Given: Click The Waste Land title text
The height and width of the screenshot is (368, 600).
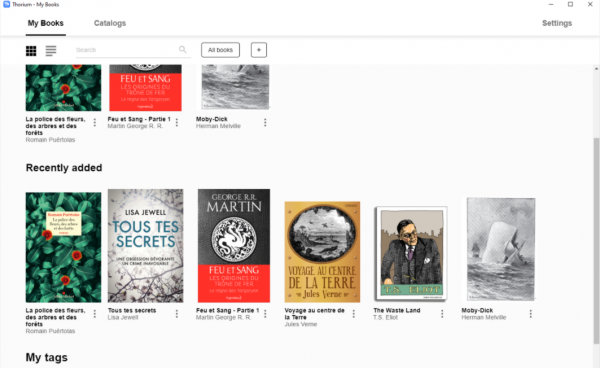Looking at the screenshot, I should pos(397,310).
